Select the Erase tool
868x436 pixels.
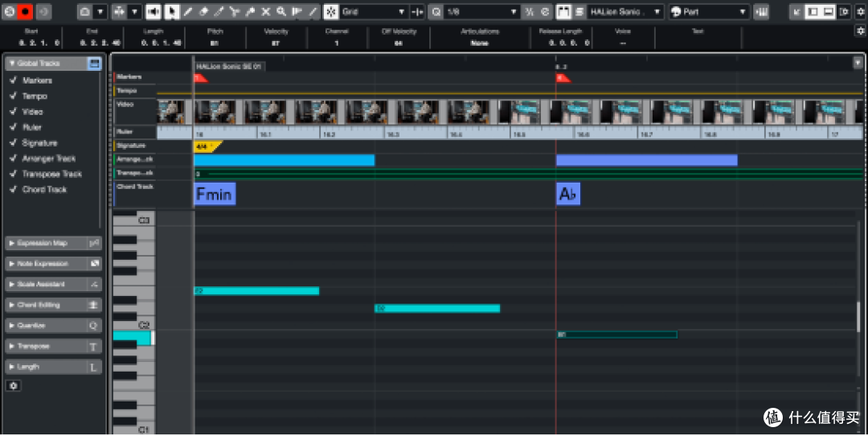203,11
